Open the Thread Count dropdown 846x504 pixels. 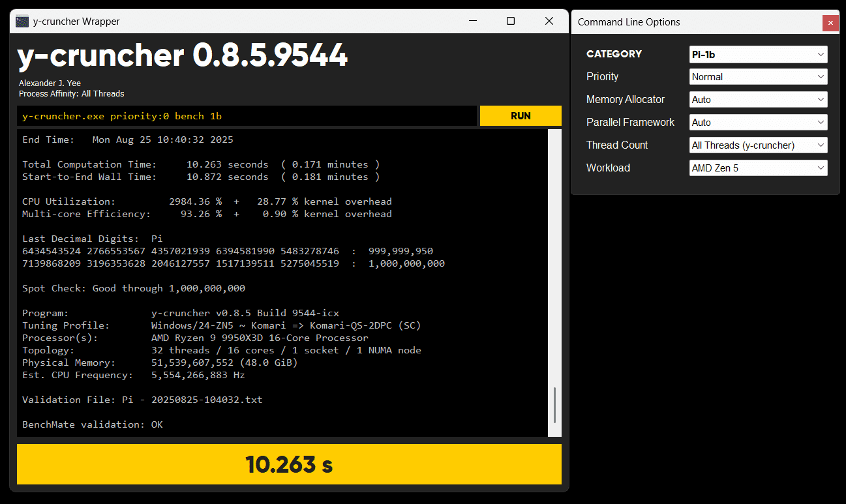click(759, 145)
